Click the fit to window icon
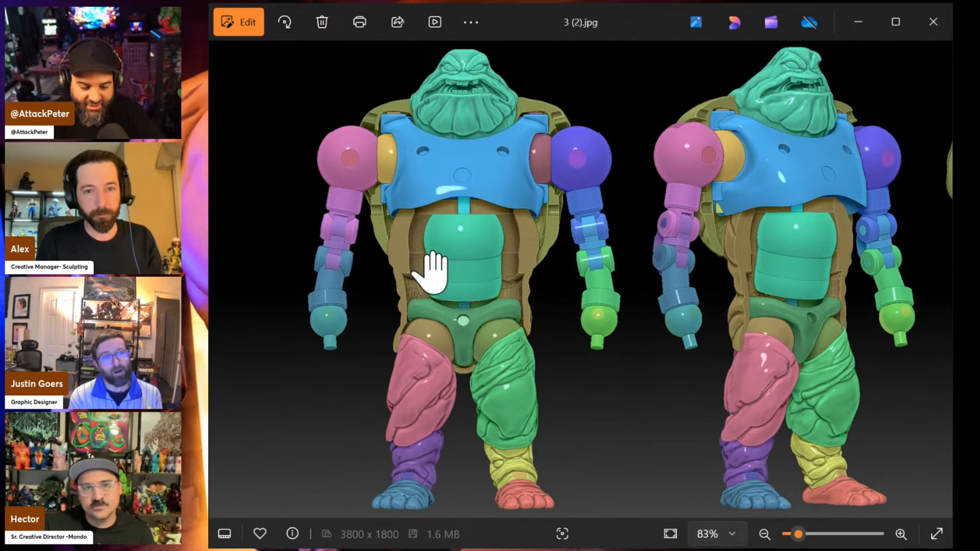 [x=670, y=534]
